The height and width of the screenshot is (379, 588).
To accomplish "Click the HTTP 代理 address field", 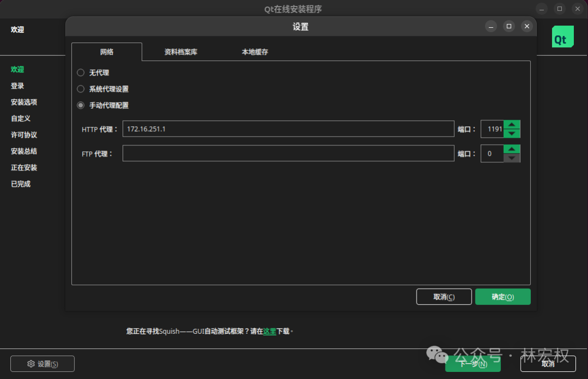I will [x=289, y=129].
